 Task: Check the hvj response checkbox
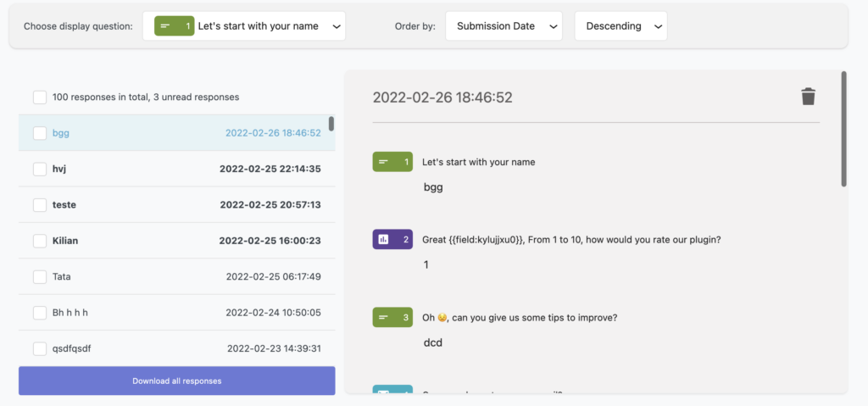(40, 169)
